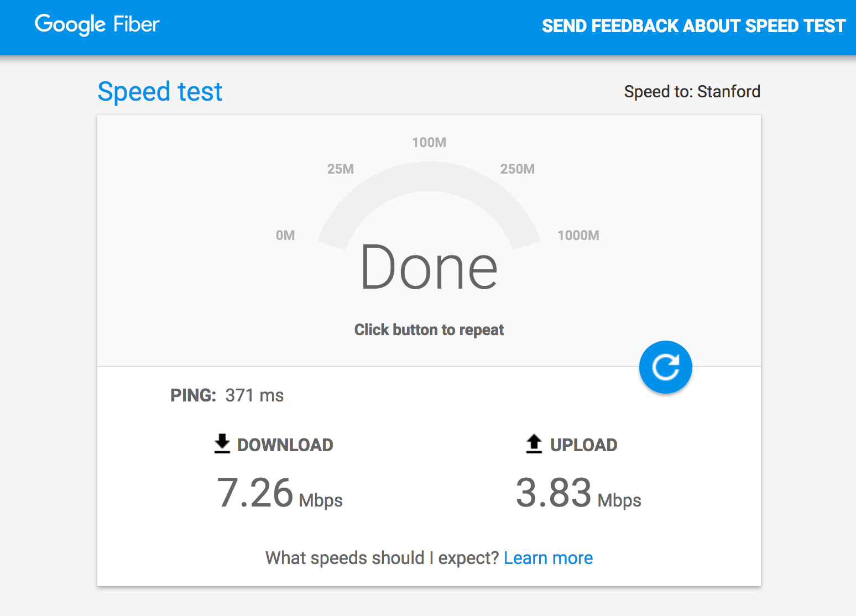Image resolution: width=856 pixels, height=616 pixels.
Task: Click the 1000M gauge label
Action: tap(578, 236)
